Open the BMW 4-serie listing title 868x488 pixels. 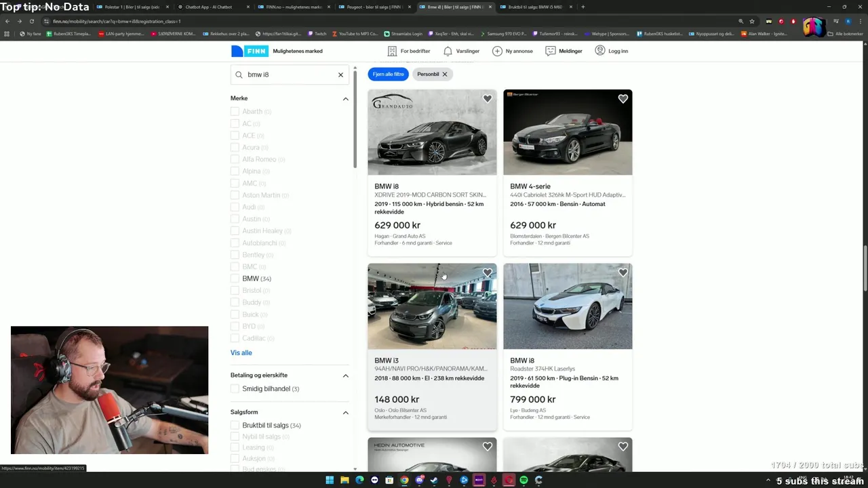[530, 186]
